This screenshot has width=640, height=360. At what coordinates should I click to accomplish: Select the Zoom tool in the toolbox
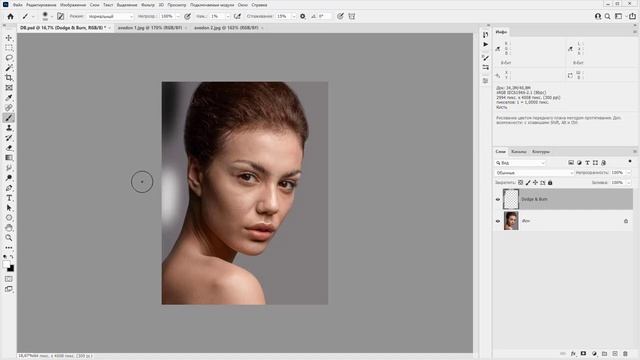(9, 238)
